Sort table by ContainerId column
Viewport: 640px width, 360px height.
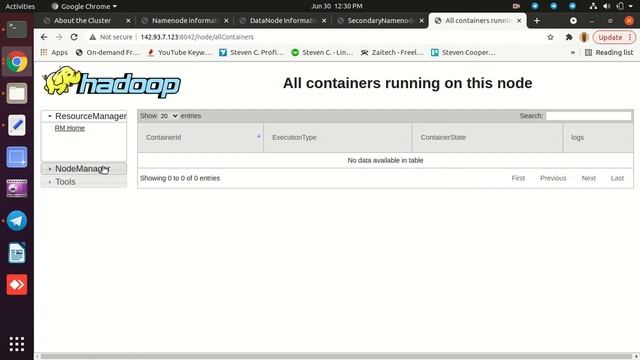[200, 138]
